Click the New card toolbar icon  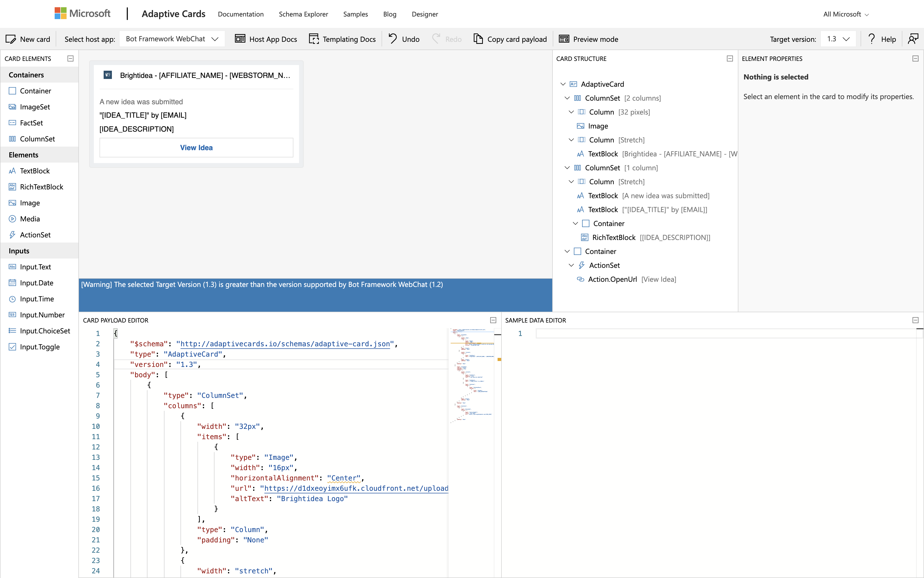pos(11,39)
